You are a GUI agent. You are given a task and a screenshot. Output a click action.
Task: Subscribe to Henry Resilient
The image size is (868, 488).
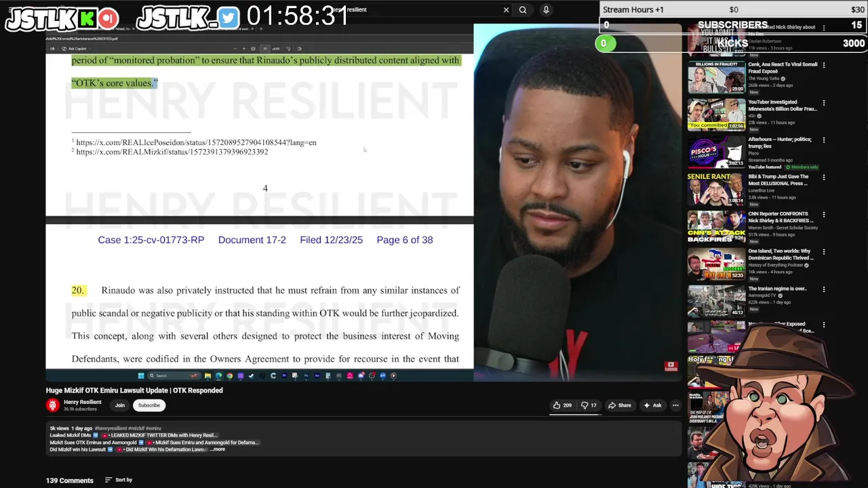[x=149, y=405]
